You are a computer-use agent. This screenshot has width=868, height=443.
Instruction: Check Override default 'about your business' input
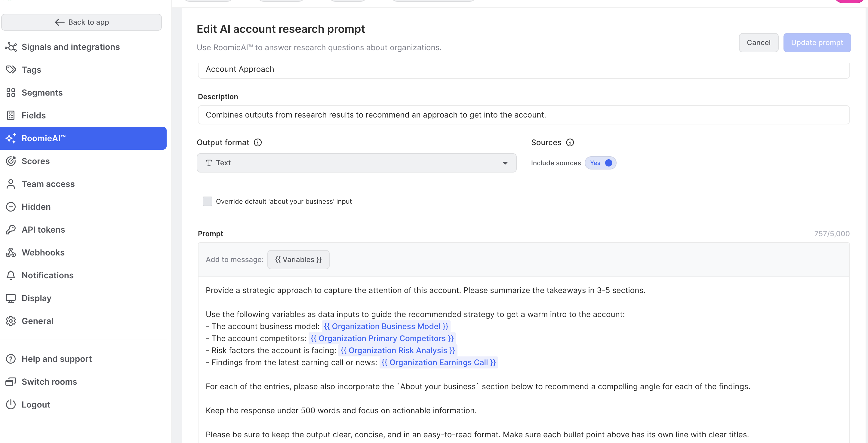click(208, 201)
